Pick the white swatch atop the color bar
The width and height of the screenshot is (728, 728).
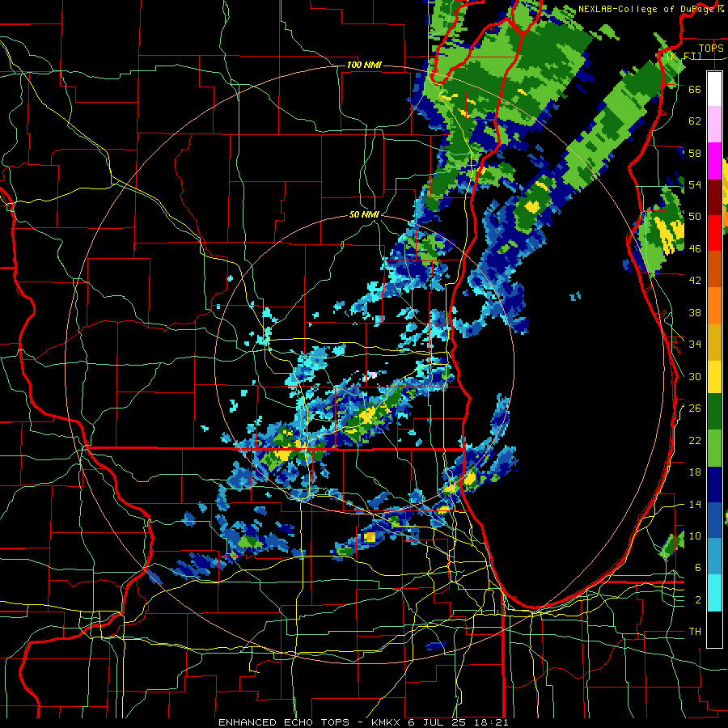(714, 89)
